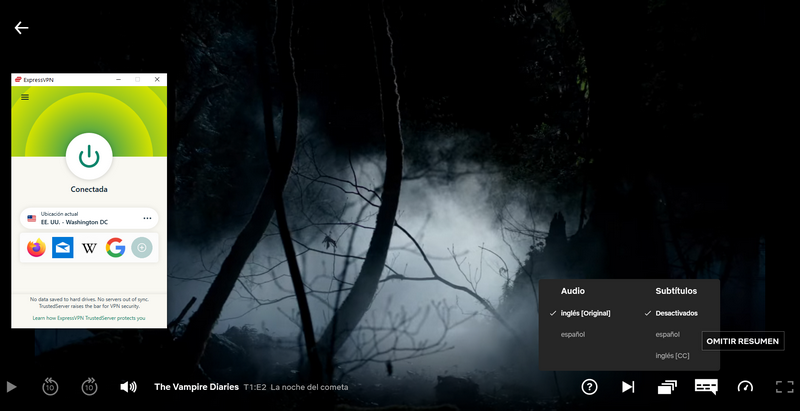Open current location EE. UU. - Washington DC
Viewport: 800px width, 411px height.
(89, 218)
